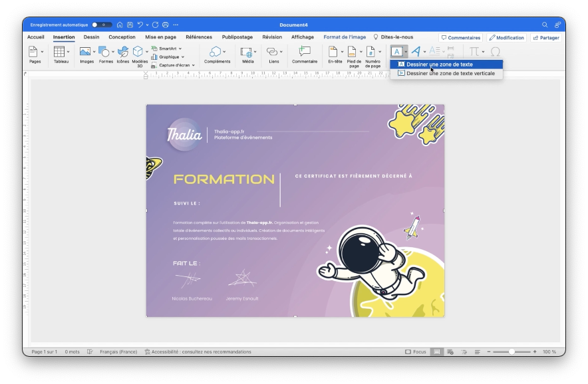The height and width of the screenshot is (384, 588).
Task: Expand the Formes dropdown arrow
Action: point(113,51)
